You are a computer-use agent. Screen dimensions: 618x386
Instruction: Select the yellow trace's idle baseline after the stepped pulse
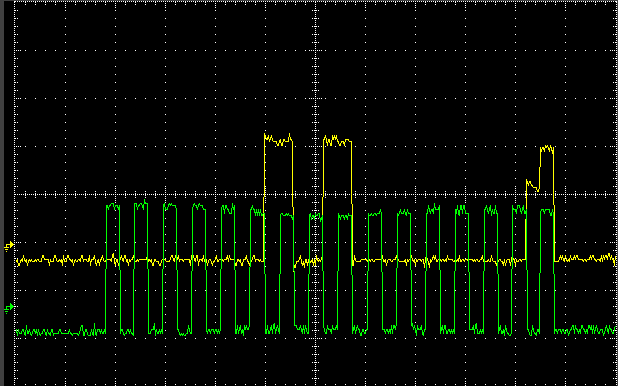click(x=585, y=259)
